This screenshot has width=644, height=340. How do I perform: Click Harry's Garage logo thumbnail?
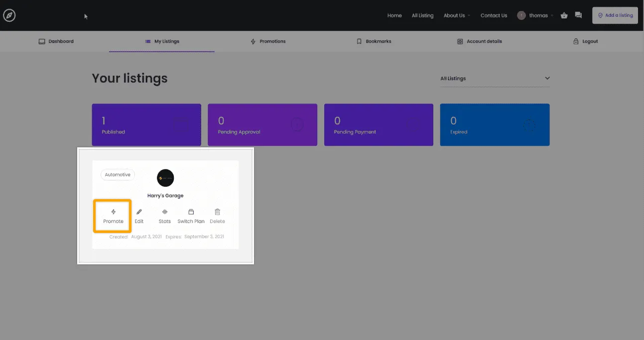tap(165, 178)
